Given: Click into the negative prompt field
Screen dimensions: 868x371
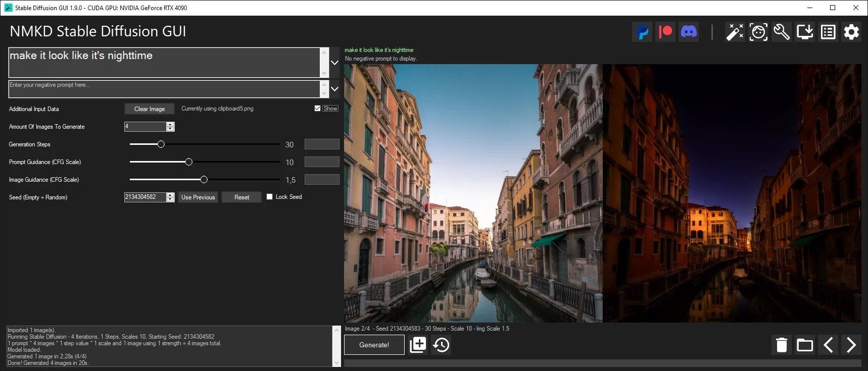Looking at the screenshot, I should click(164, 89).
